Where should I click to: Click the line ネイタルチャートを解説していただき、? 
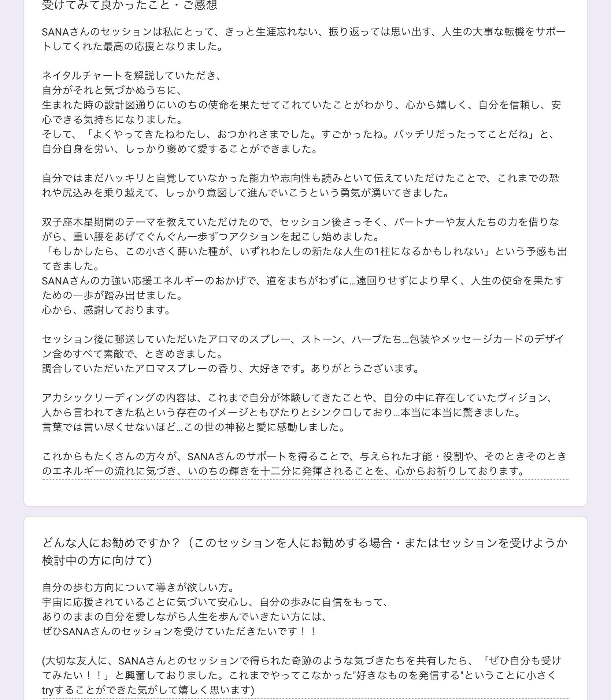pyautogui.click(x=132, y=76)
